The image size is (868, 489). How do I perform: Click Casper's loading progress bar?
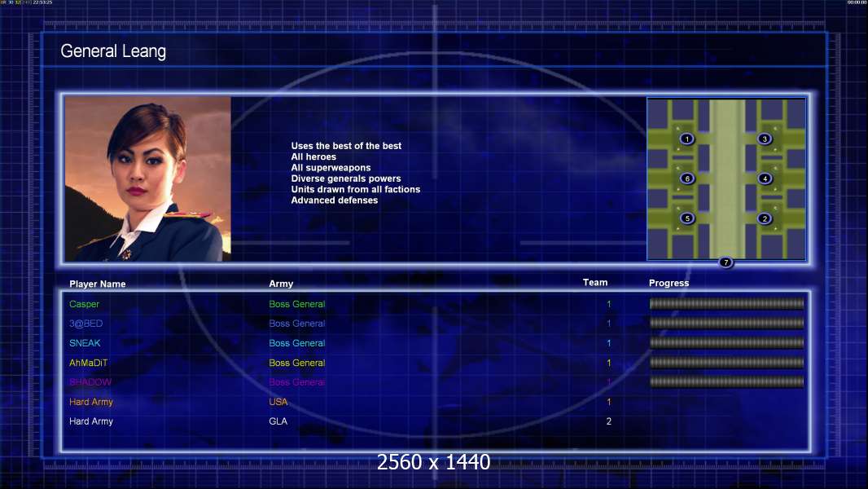tap(726, 303)
